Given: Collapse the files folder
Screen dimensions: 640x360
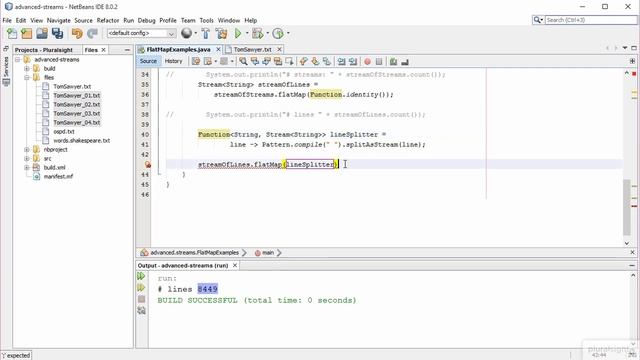Looking at the screenshot, I should (27, 78).
